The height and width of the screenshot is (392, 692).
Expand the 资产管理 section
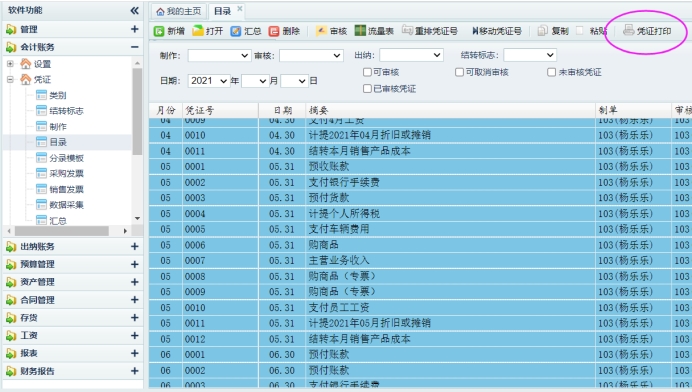(x=135, y=282)
